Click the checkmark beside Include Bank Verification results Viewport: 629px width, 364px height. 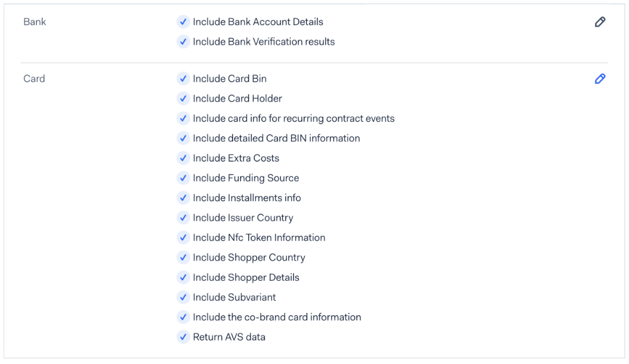pos(183,42)
